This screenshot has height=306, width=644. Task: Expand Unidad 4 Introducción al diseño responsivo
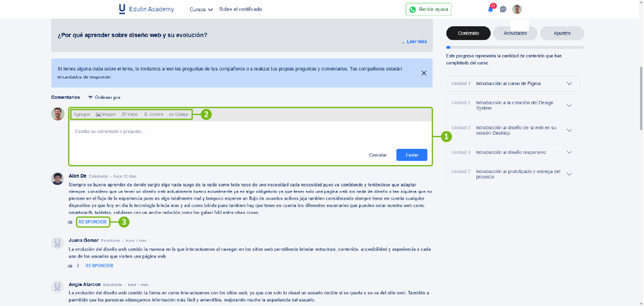(x=569, y=152)
